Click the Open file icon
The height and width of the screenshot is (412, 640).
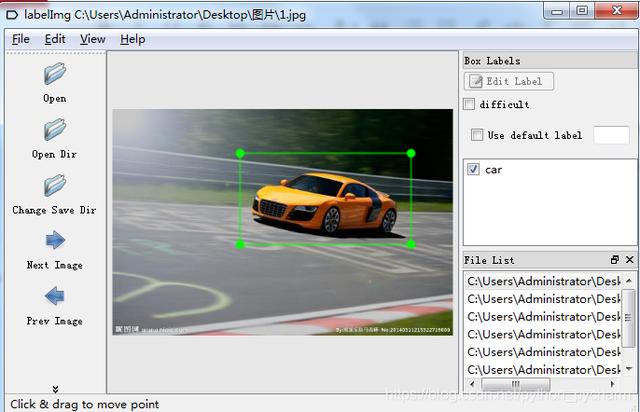(x=55, y=74)
